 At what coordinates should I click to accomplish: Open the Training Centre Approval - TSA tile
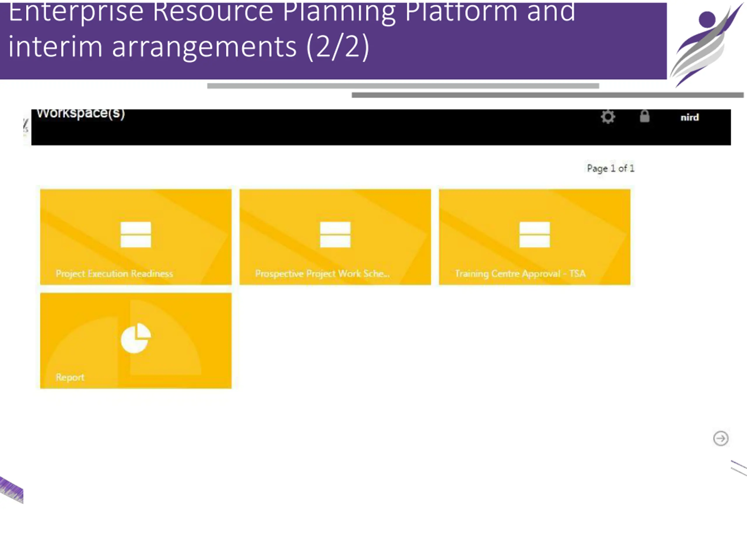click(x=535, y=237)
